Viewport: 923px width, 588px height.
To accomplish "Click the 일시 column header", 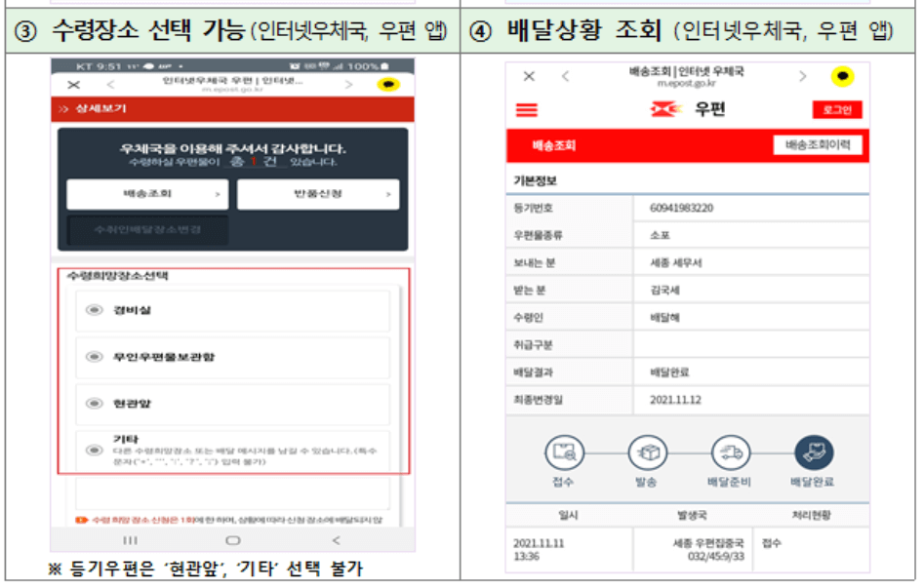I will [569, 515].
